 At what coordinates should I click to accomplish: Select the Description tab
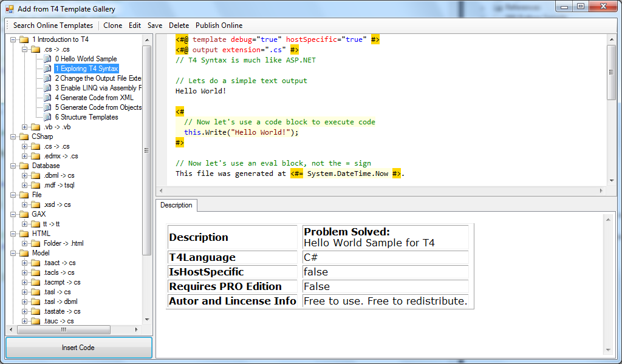pos(176,205)
